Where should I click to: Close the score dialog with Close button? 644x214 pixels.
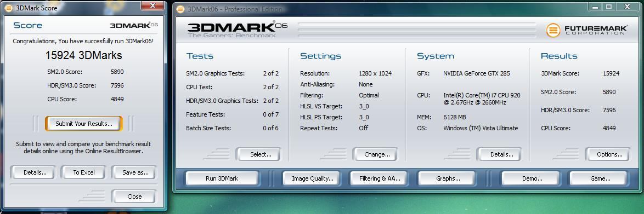[134, 196]
